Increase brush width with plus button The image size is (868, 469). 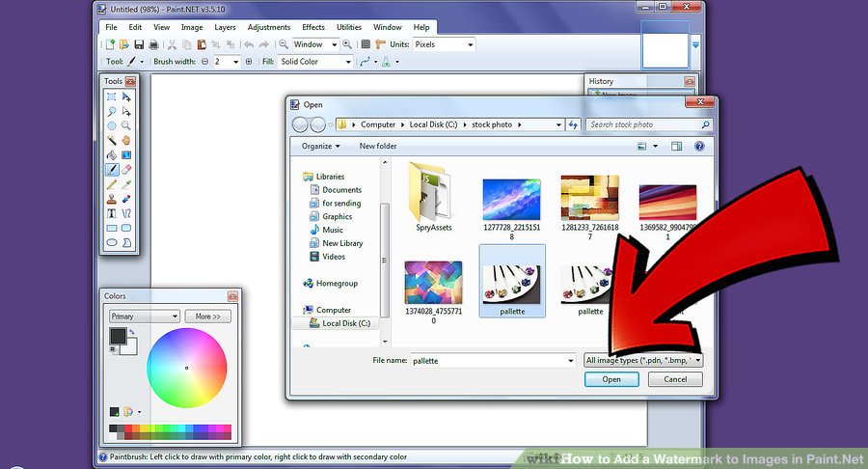click(249, 62)
